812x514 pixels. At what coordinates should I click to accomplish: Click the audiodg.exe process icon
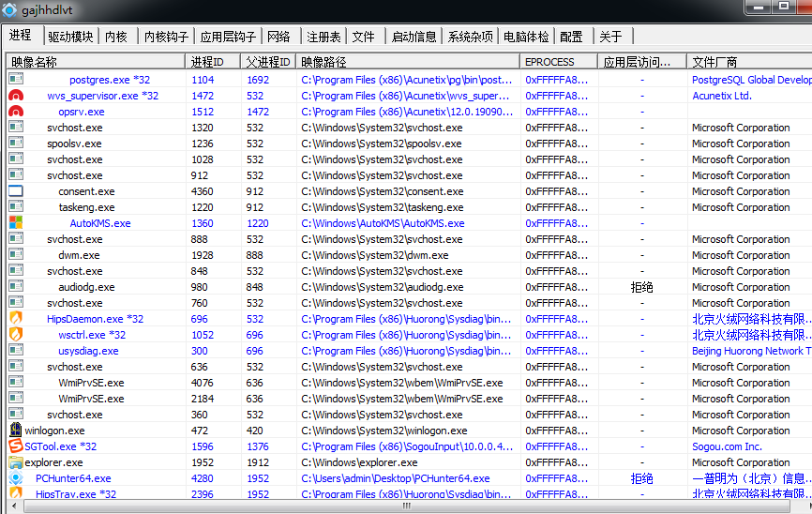[16, 286]
